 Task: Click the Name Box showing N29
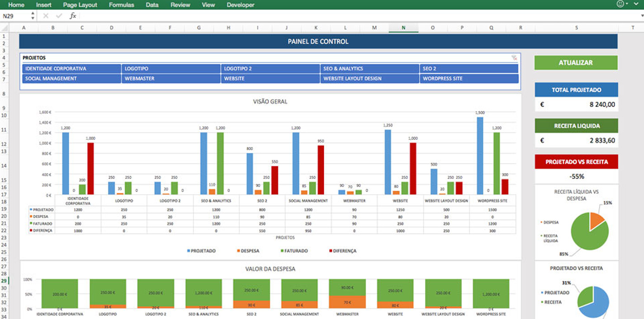click(x=15, y=16)
